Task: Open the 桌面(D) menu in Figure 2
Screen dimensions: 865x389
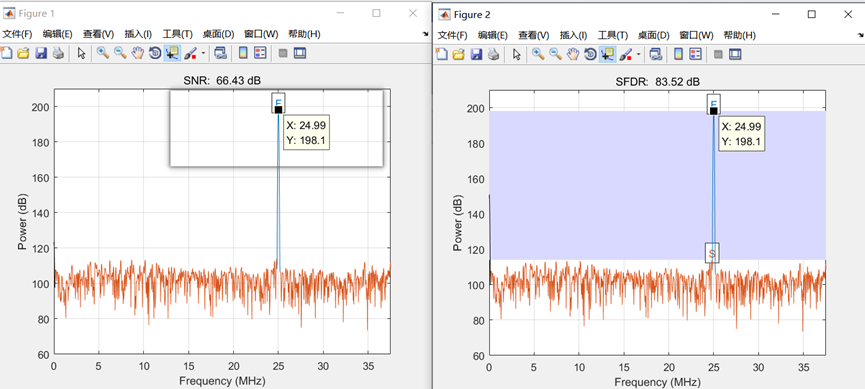Action: tap(654, 35)
